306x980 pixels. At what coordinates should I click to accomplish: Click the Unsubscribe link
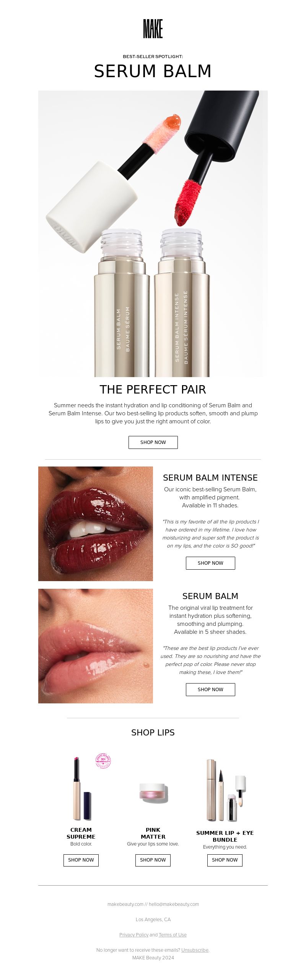195,950
